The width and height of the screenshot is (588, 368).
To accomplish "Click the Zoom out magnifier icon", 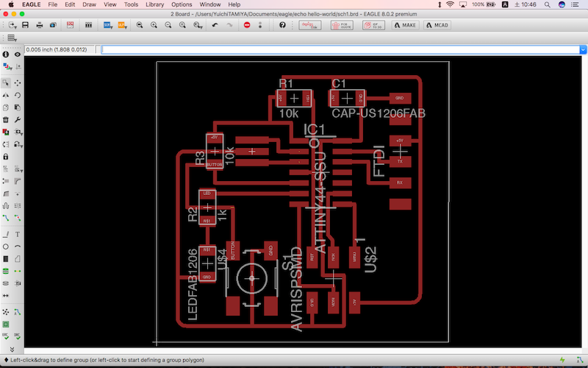I will pyautogui.click(x=168, y=25).
